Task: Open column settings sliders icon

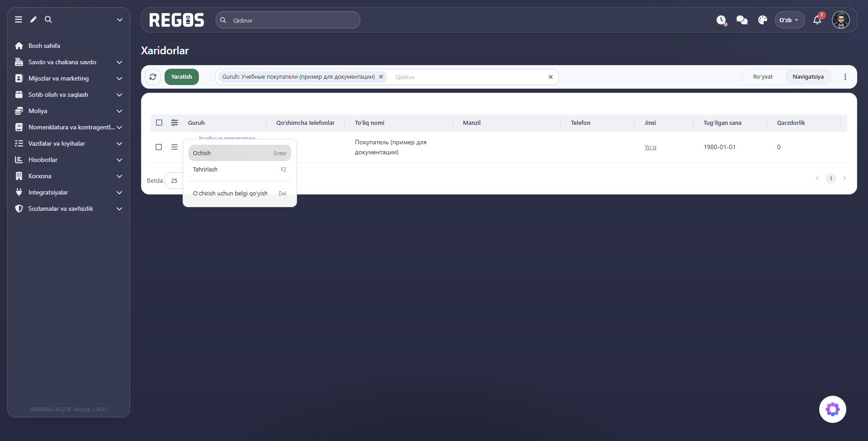Action: [175, 123]
